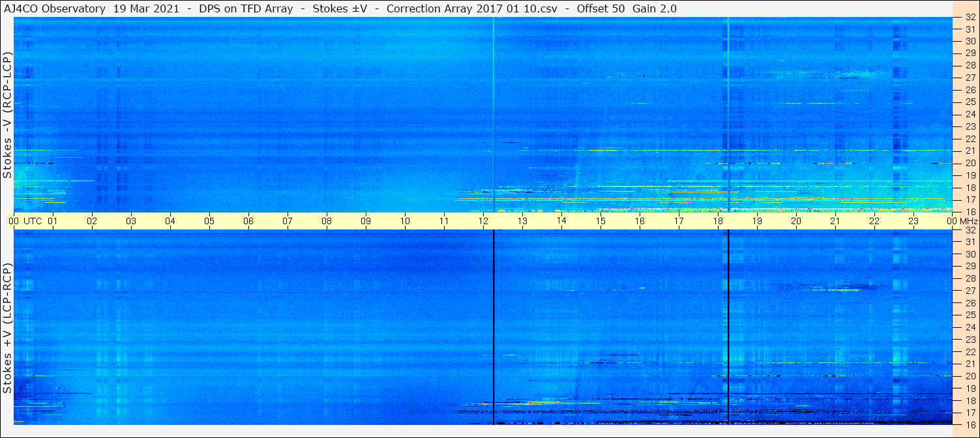Select the 24 MHz label of the Stokes +V panel
This screenshot has height=438, width=980.
coord(970,327)
